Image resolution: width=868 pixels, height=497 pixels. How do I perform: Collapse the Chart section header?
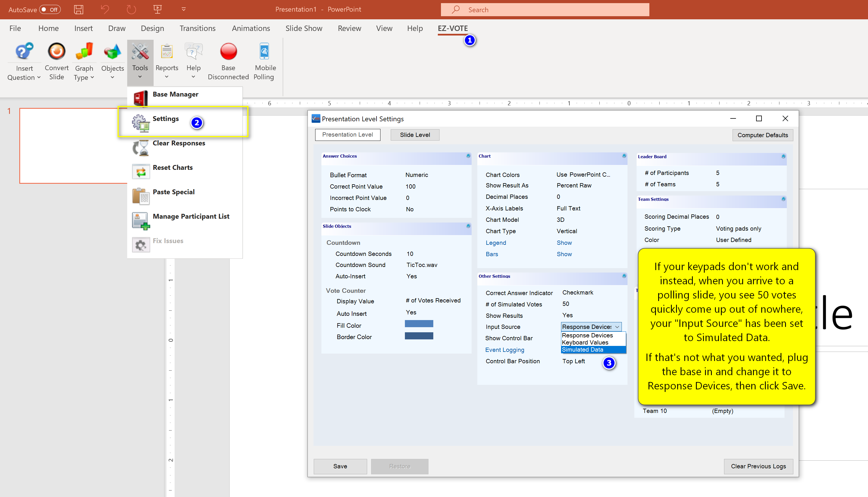coord(624,156)
